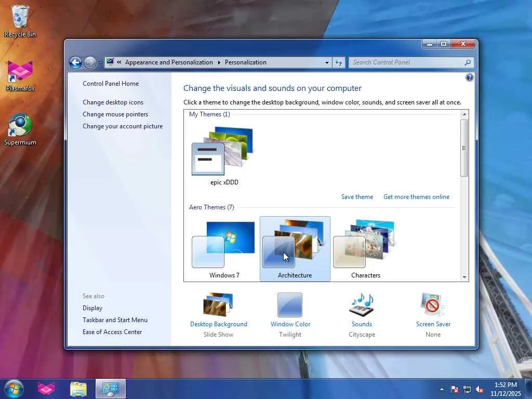The width and height of the screenshot is (532, 399).
Task: Open Control Panel Home
Action: click(x=111, y=84)
